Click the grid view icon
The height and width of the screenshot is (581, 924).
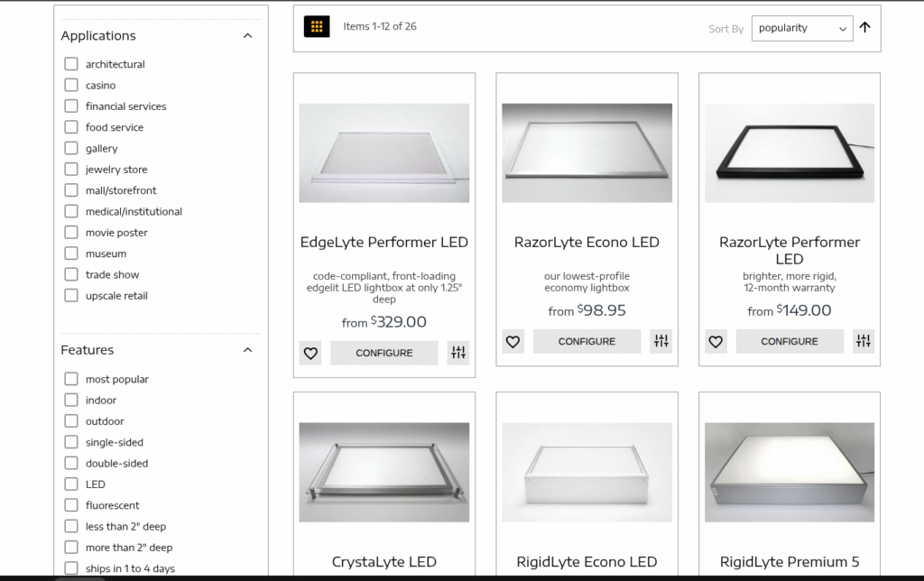(317, 27)
